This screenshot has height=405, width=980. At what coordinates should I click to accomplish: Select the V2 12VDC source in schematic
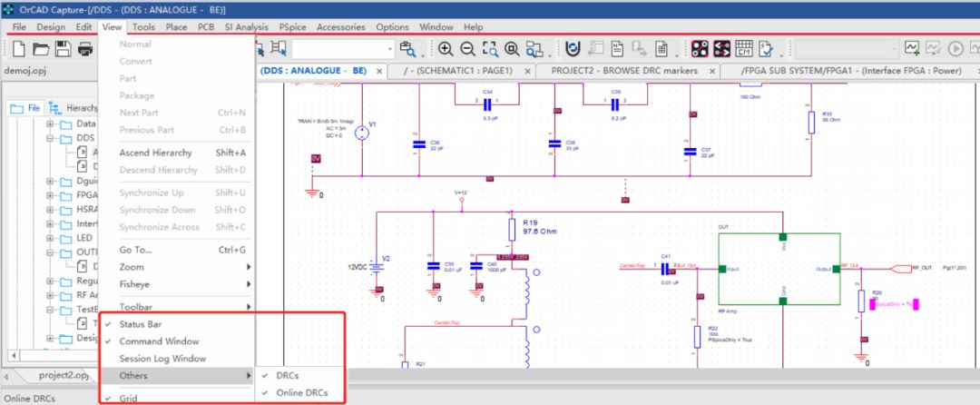376,267
